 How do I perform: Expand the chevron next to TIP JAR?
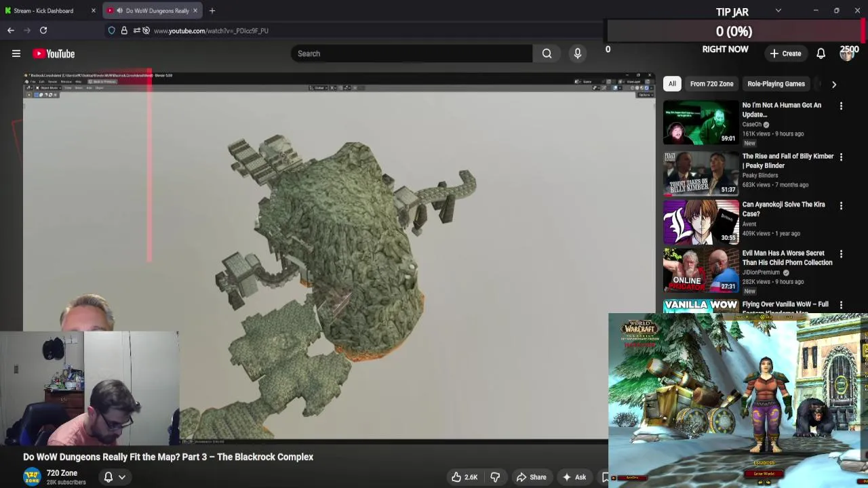(778, 11)
